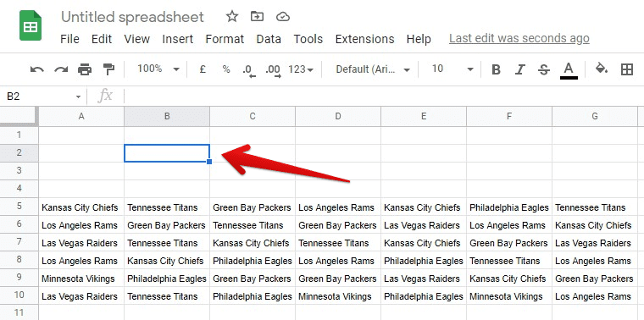Click cell E6 Las Vegas Raiders
This screenshot has height=320, width=644.
click(424, 225)
